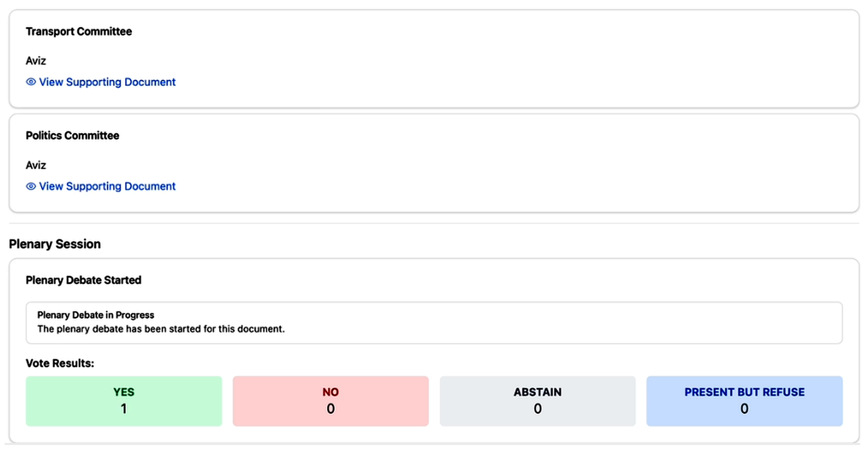Select the gray ABSTAIN vote label
The height and width of the screenshot is (452, 868).
click(537, 392)
